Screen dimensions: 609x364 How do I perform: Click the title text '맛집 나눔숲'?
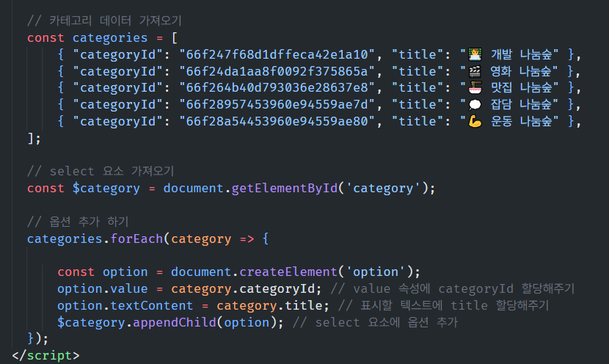[x=521, y=87]
